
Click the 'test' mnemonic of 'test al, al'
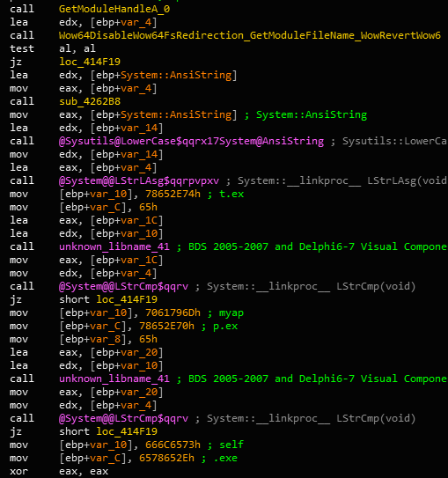point(22,48)
